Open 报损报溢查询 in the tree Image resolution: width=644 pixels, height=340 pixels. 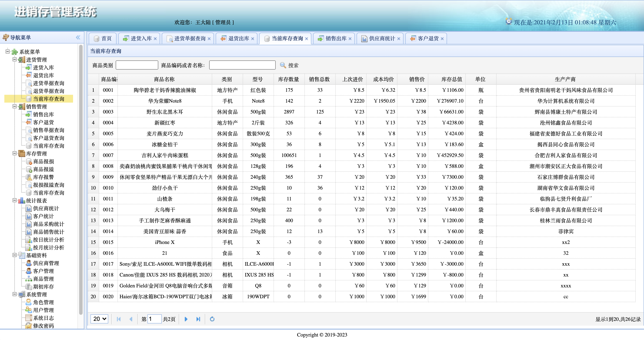48,185
